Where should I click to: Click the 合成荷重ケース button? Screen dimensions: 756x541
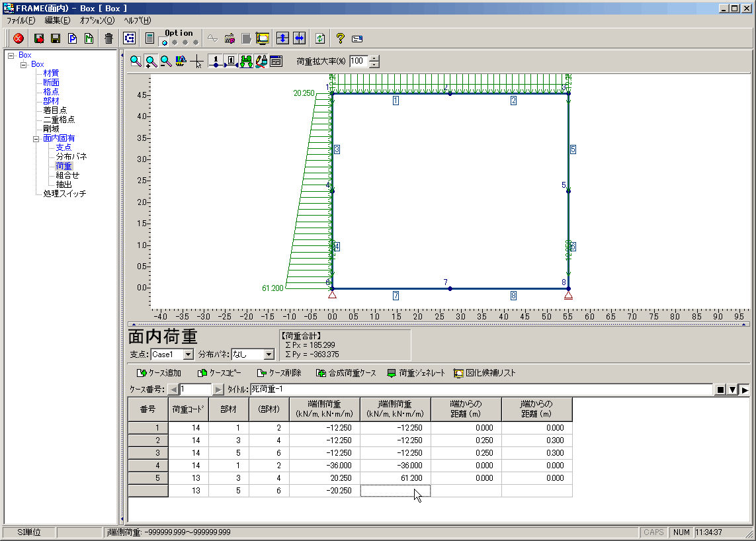point(346,373)
